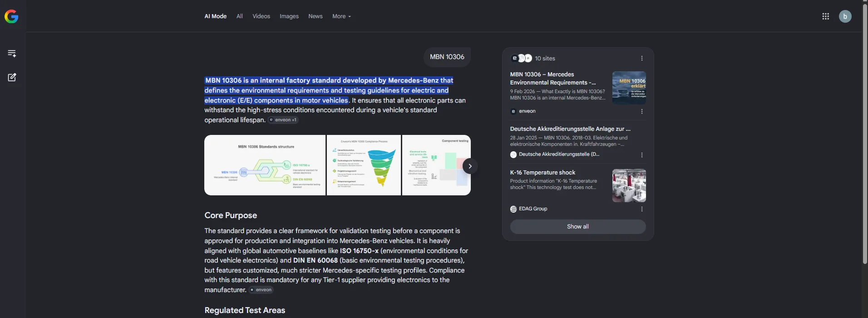The height and width of the screenshot is (318, 868).
Task: Click the Deutsche Akkreditierungsstelle (D... source name
Action: 559,154
